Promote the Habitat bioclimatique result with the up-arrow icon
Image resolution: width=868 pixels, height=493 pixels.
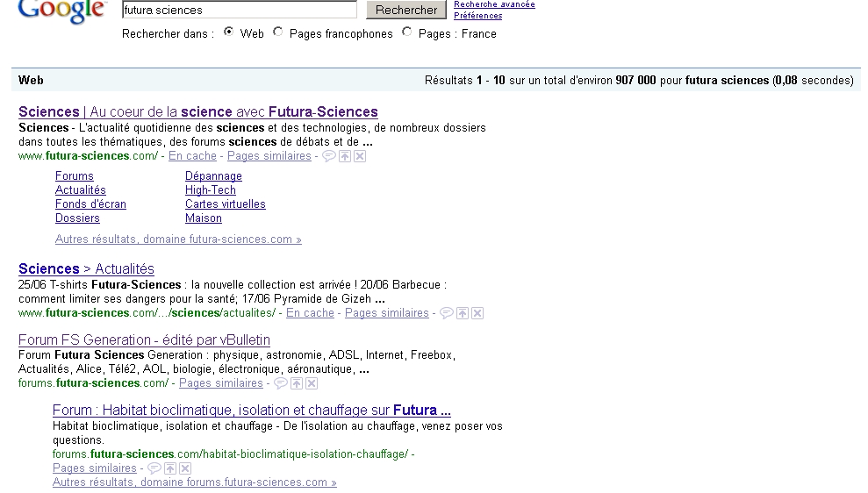coord(170,468)
